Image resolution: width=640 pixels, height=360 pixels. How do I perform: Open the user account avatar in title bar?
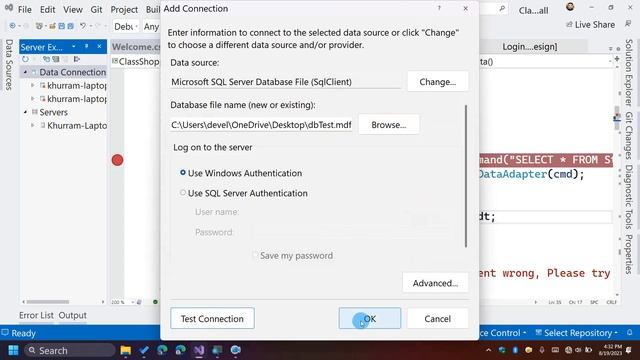click(x=570, y=7)
